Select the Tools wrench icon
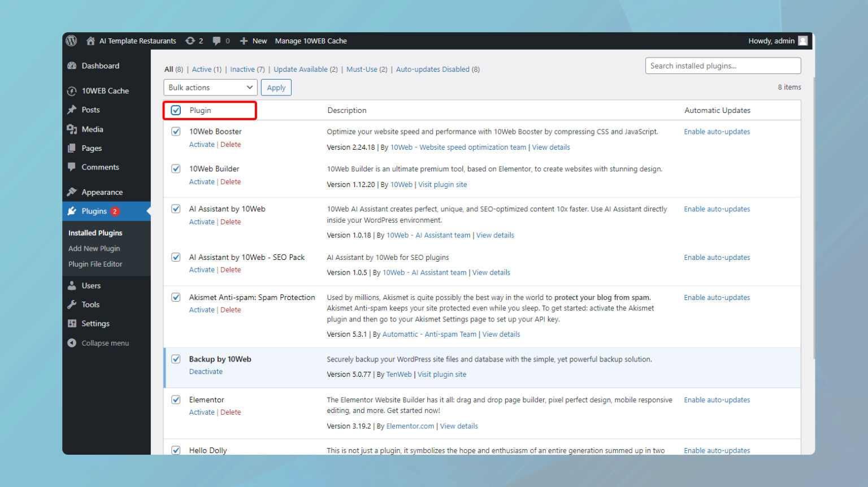 point(73,304)
